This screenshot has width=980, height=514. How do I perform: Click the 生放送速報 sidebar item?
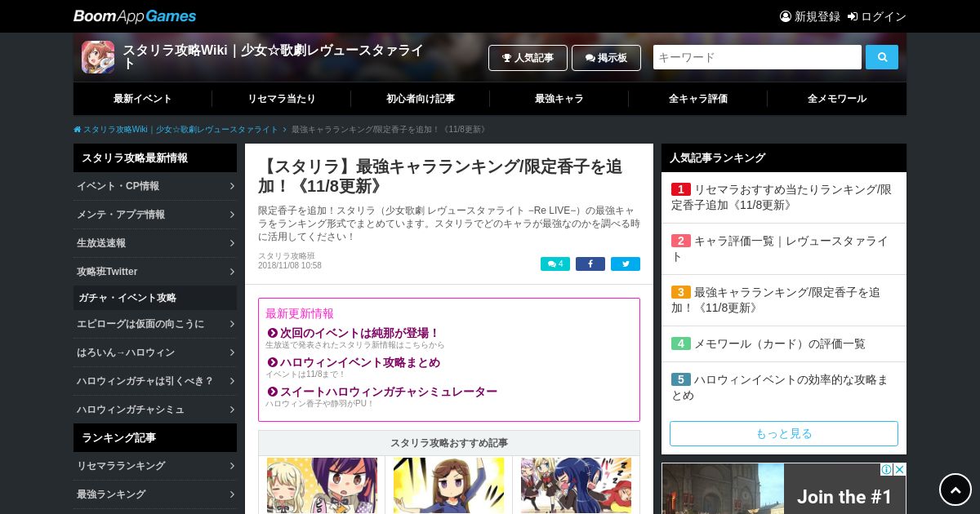[x=155, y=243]
